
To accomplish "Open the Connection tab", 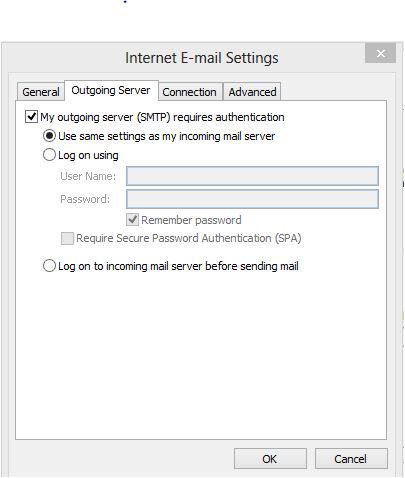I will click(x=189, y=92).
